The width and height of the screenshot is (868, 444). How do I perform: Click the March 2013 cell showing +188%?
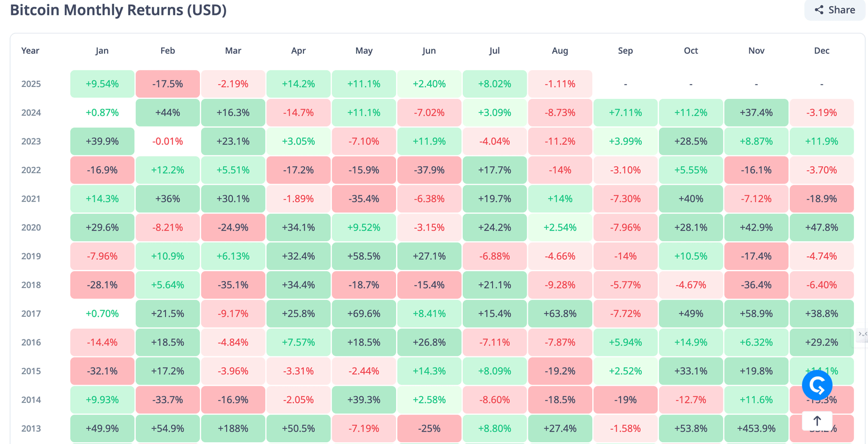click(x=233, y=429)
